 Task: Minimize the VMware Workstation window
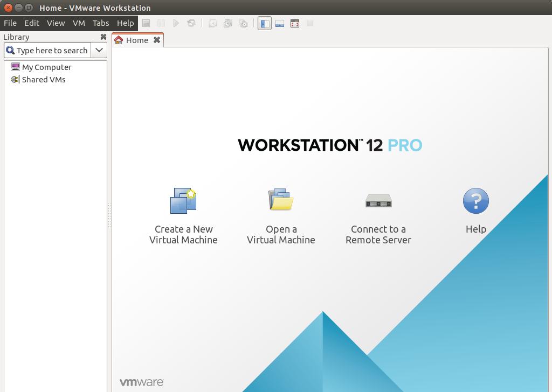(x=19, y=8)
